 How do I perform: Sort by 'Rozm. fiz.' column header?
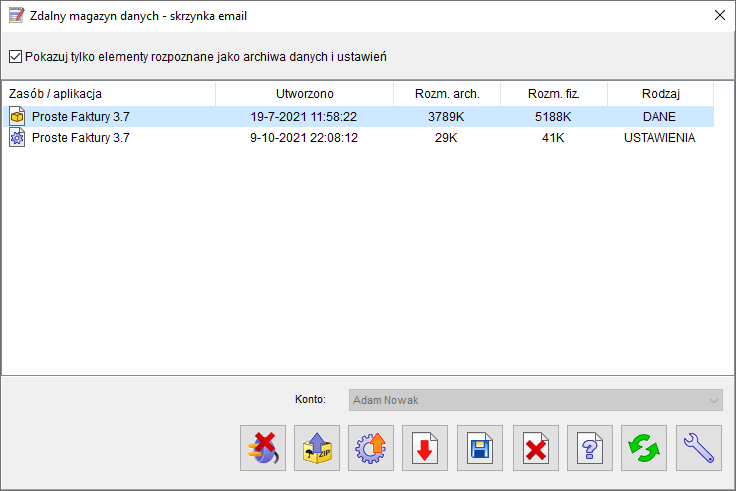(x=554, y=94)
